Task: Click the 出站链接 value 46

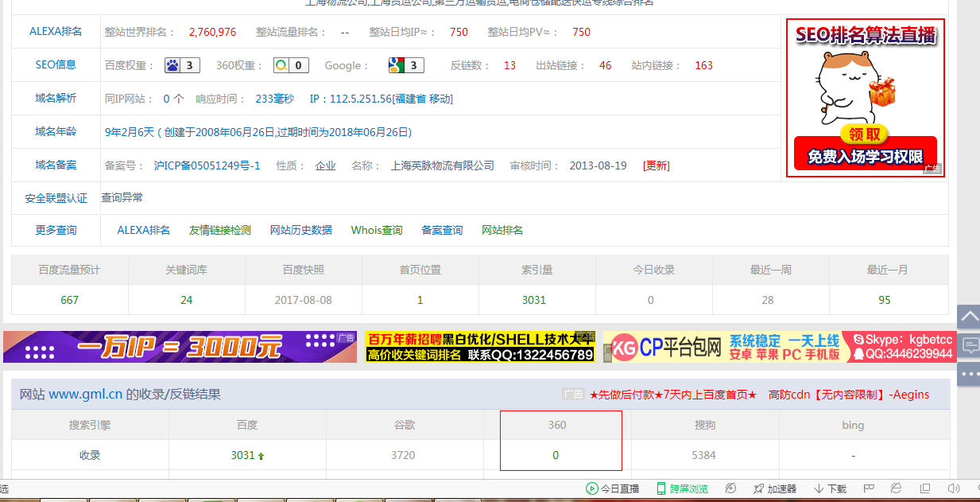Action: point(606,65)
